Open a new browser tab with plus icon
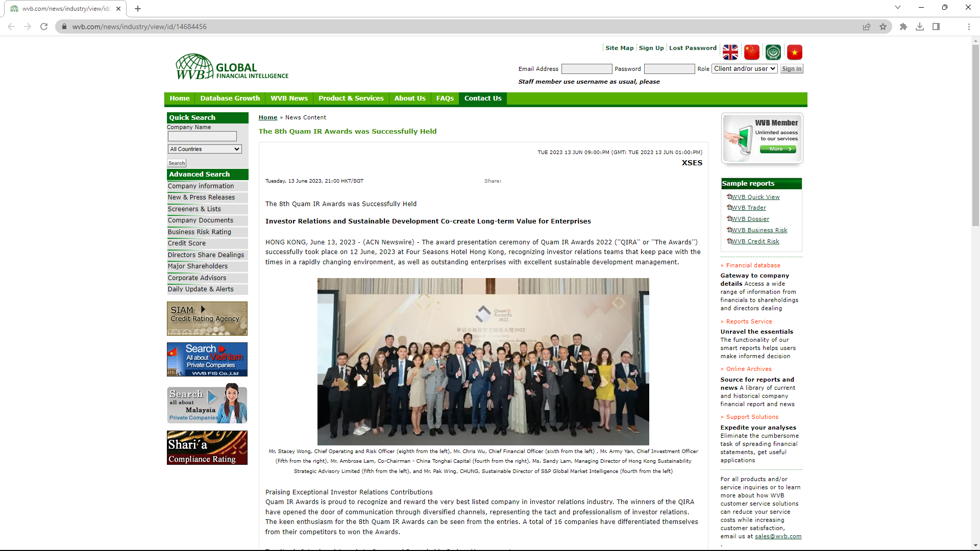Viewport: 980px width, 551px height. click(138, 9)
